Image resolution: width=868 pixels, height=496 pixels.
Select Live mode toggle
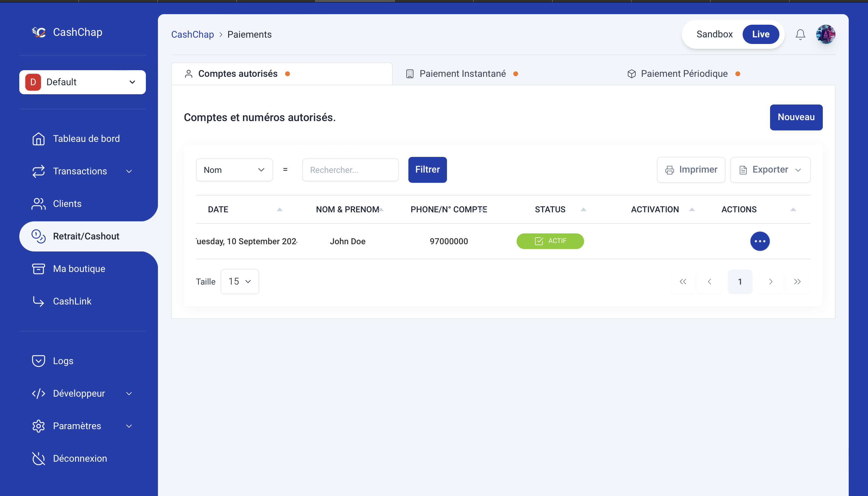tap(761, 34)
